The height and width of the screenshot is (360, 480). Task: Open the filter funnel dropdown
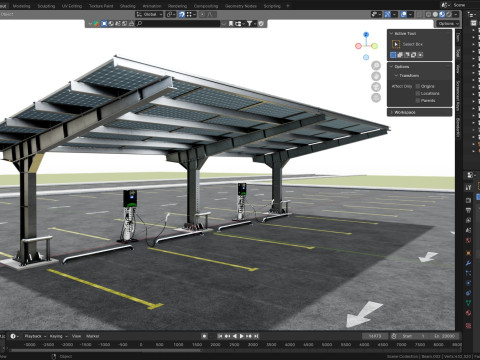(x=251, y=24)
